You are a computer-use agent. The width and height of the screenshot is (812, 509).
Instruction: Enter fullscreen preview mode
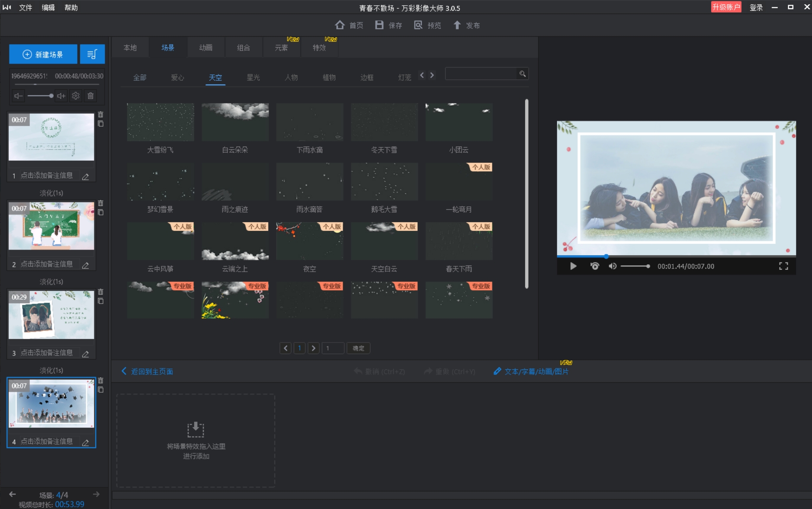(783, 266)
